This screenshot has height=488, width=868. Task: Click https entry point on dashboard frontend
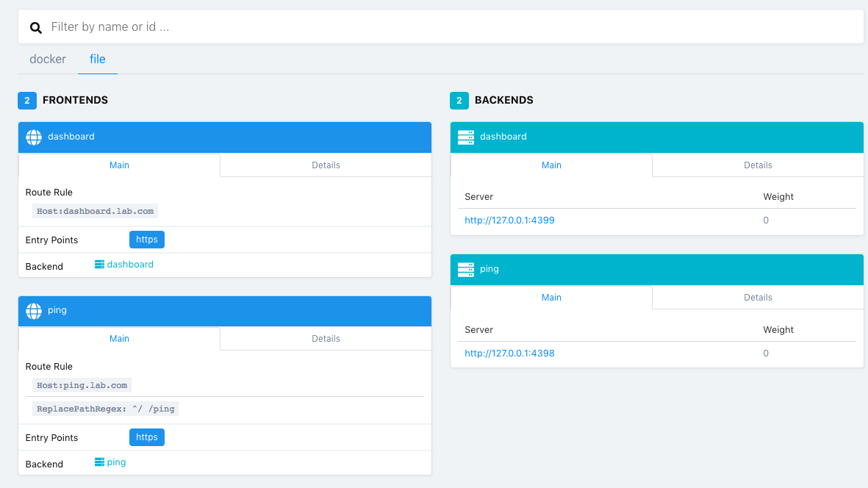coord(147,240)
